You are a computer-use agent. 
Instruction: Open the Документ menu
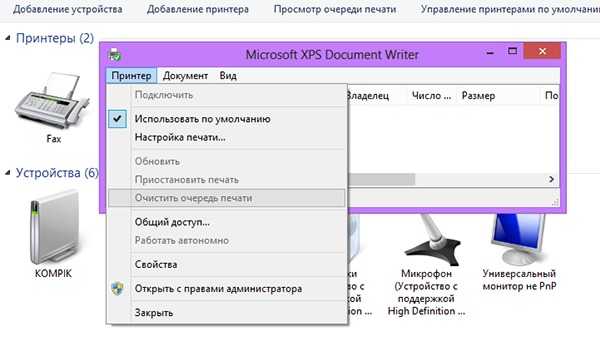185,76
